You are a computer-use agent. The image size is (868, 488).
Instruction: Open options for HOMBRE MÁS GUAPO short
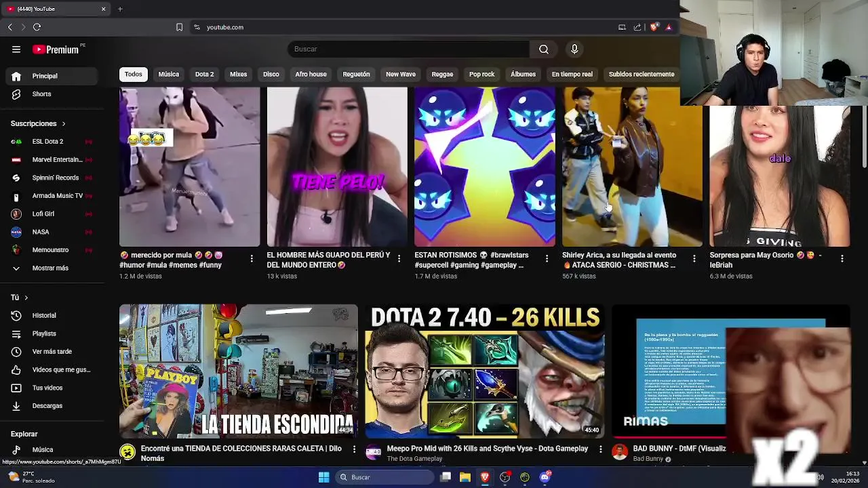coord(399,258)
